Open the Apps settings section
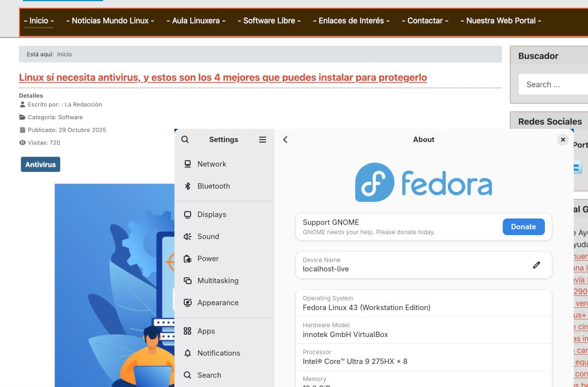The image size is (588, 387). point(206,331)
